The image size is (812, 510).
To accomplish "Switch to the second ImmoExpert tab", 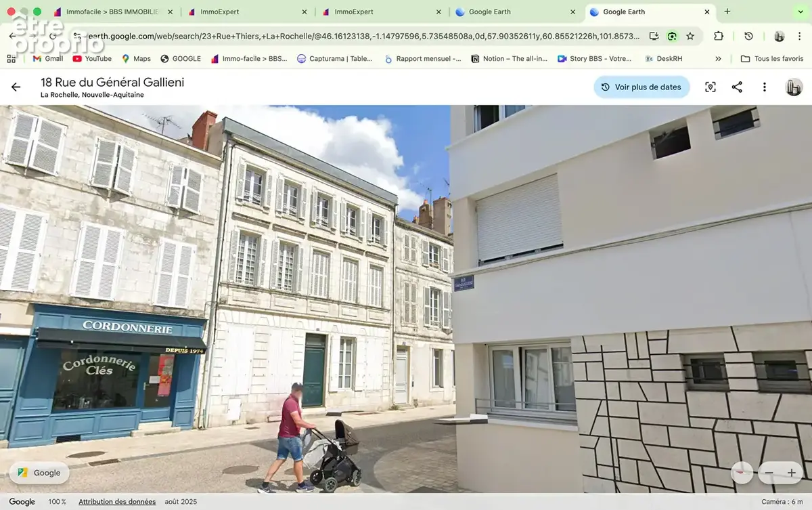I will click(379, 12).
